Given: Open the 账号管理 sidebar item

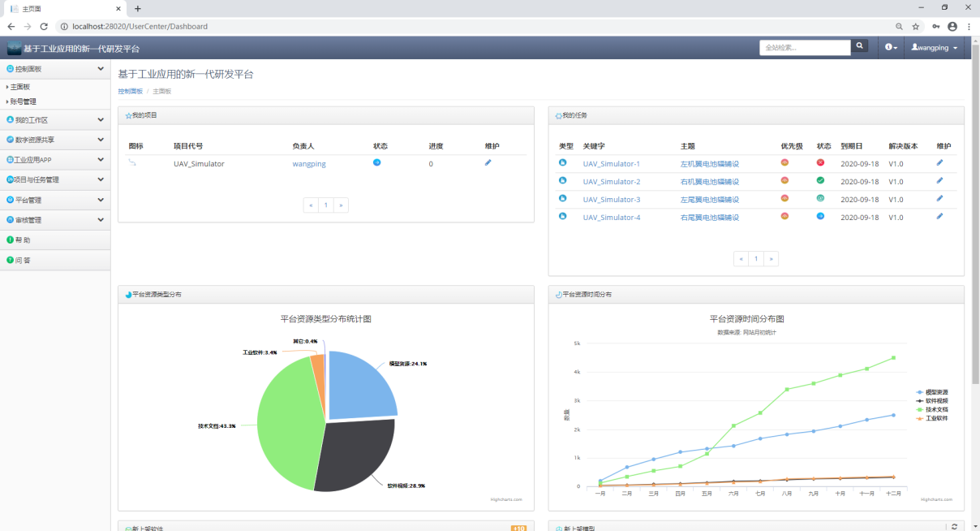Looking at the screenshot, I should [x=23, y=101].
